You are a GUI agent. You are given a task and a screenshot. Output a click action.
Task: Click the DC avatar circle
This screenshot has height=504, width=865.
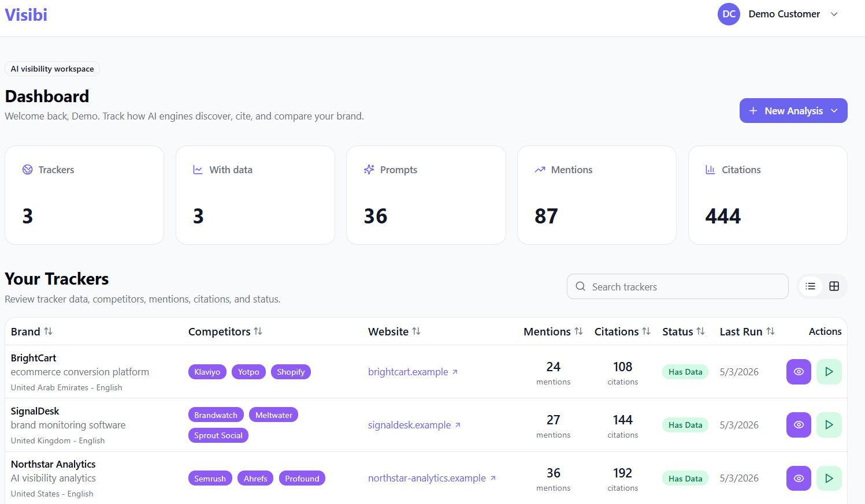729,14
